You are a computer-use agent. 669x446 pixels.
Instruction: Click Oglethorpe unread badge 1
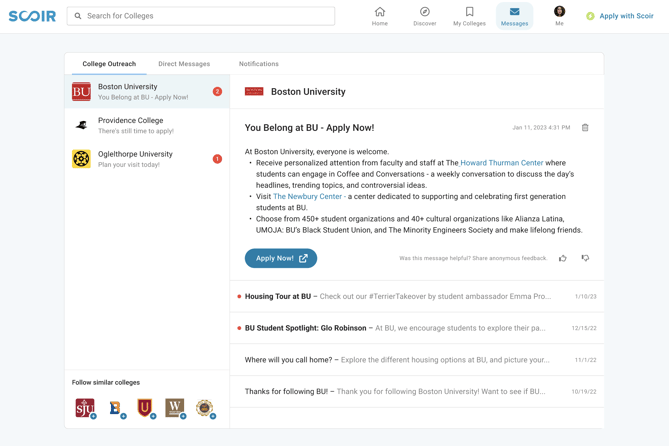(x=217, y=159)
